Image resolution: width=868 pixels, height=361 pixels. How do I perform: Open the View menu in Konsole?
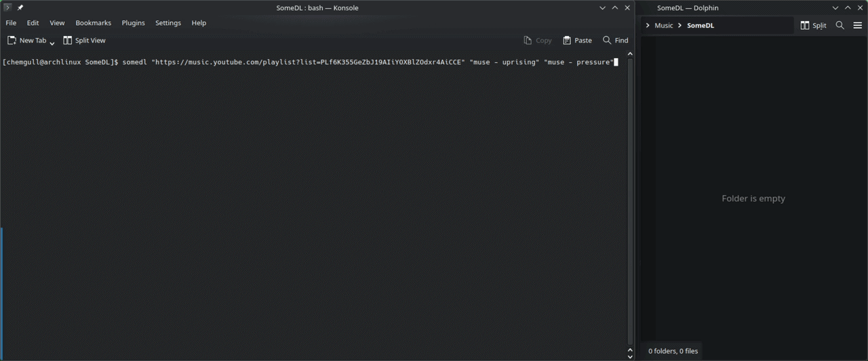click(57, 23)
